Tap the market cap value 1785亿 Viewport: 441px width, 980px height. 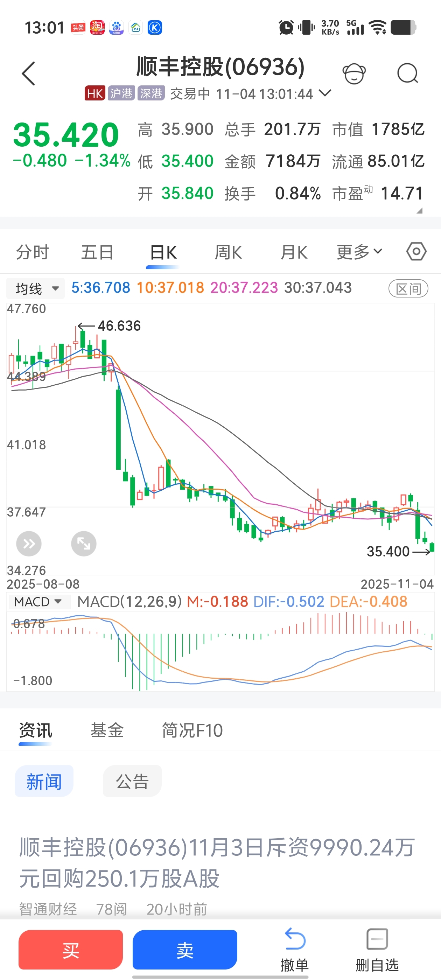click(x=398, y=129)
